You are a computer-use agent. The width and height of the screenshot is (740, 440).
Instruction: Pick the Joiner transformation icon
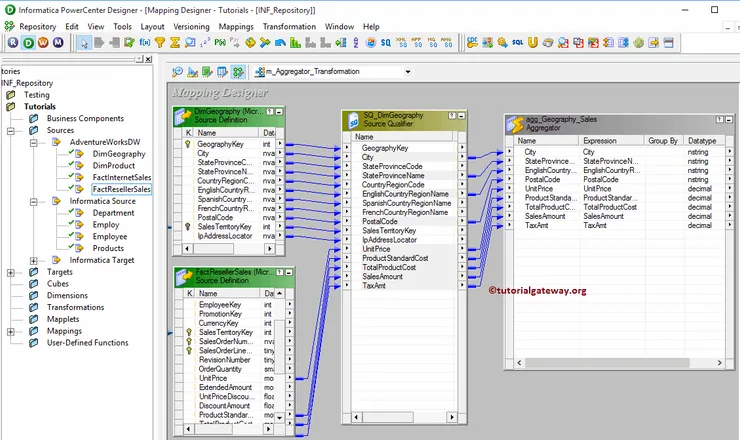(265, 43)
